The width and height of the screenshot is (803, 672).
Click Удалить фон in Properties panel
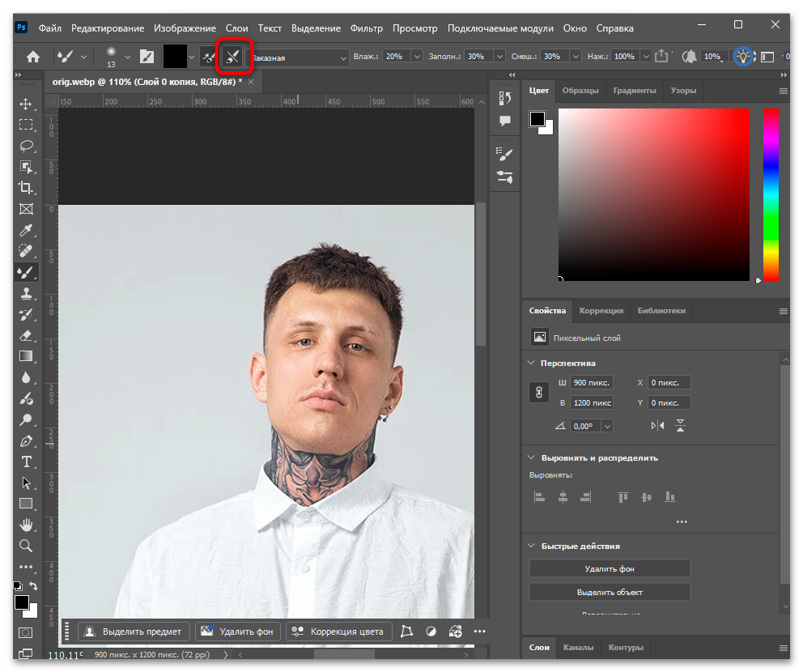pyautogui.click(x=610, y=568)
